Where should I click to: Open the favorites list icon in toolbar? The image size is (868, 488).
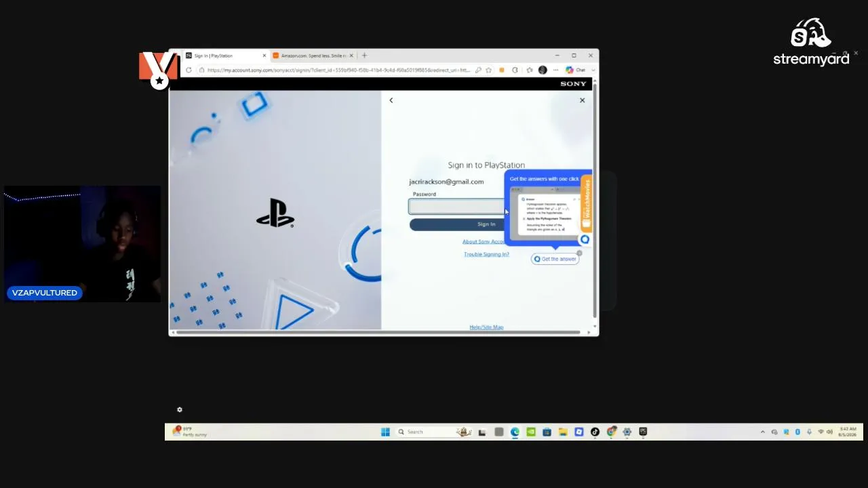pos(529,70)
